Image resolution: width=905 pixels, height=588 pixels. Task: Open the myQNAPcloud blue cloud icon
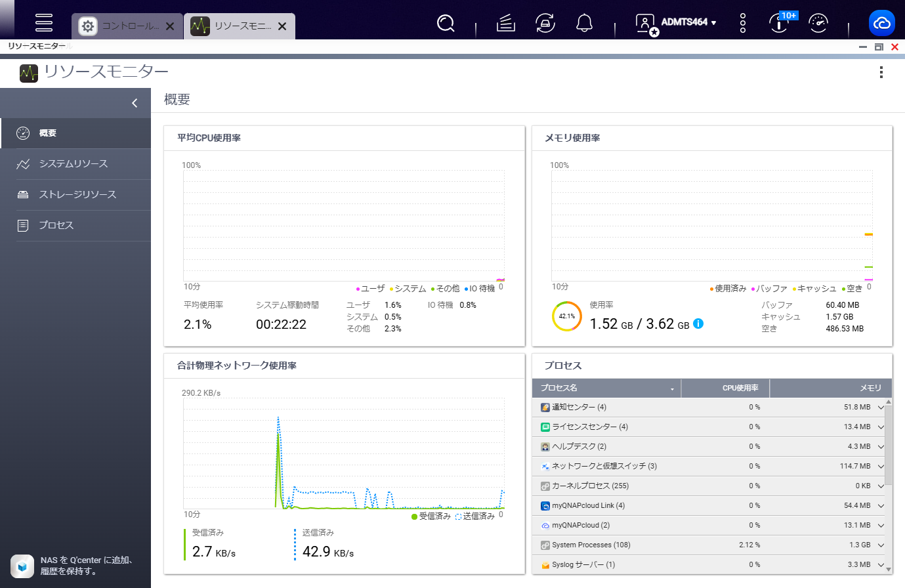point(882,24)
